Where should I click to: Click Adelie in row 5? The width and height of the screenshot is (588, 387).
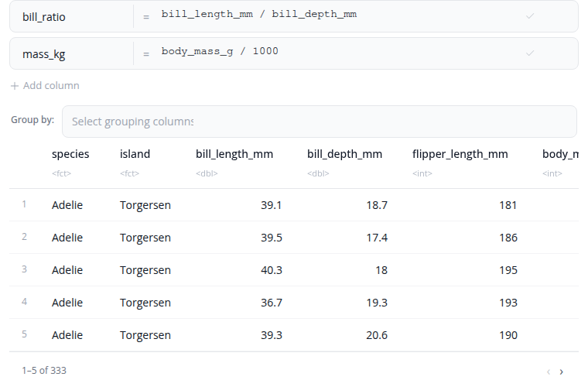click(67, 335)
